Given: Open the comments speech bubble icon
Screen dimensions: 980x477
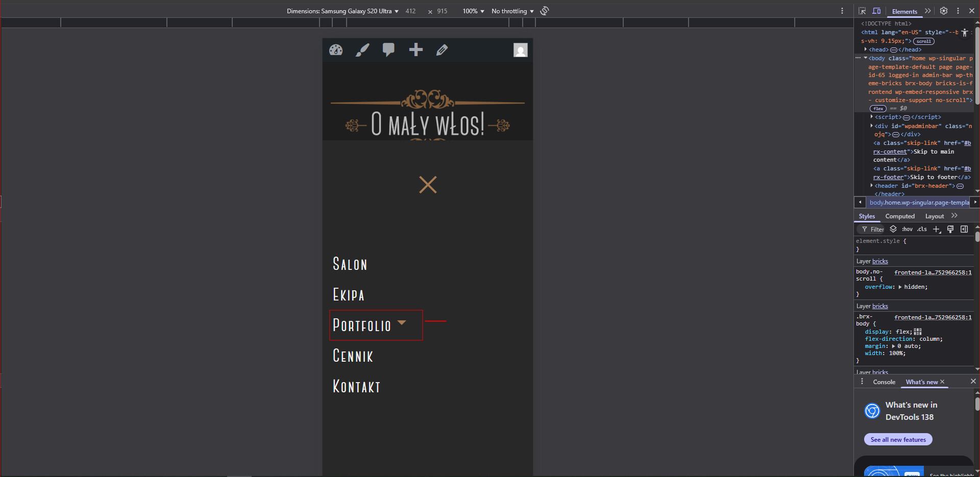Looking at the screenshot, I should [389, 50].
